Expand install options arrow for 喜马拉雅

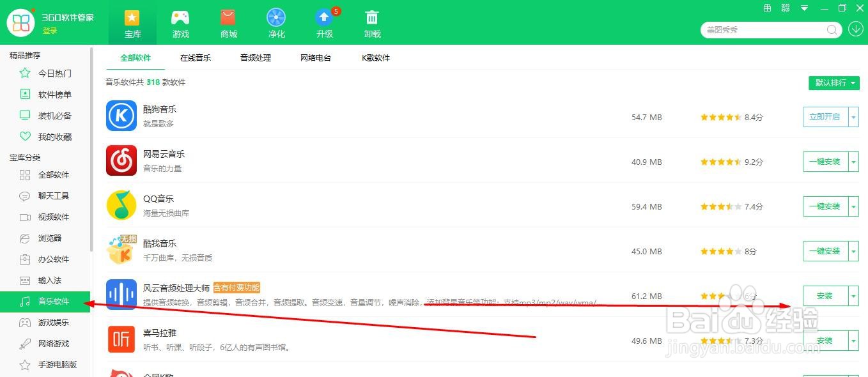(854, 341)
